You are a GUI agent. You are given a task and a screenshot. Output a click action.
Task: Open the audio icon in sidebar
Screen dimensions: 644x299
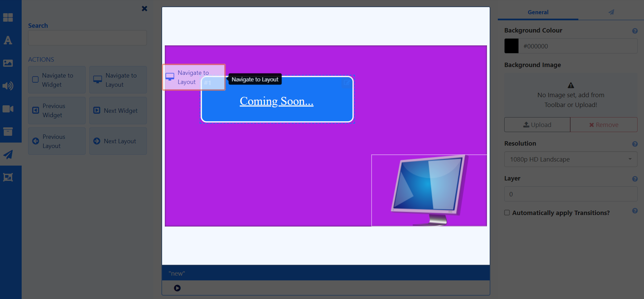coord(8,86)
